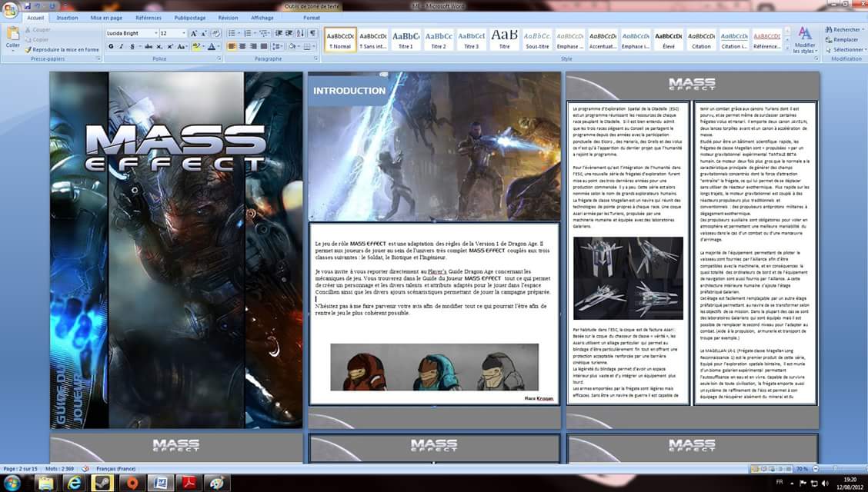Screen dimensions: 868x492
Task: Apply the Citation style
Action: point(701,40)
